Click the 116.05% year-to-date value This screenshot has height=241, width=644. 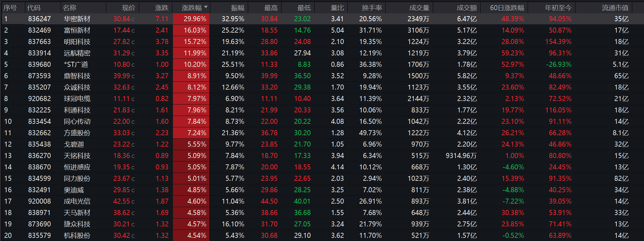pyautogui.click(x=558, y=110)
